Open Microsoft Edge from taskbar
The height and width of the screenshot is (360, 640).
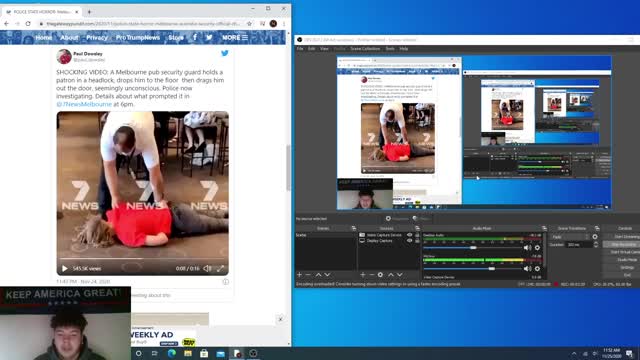coord(171,353)
